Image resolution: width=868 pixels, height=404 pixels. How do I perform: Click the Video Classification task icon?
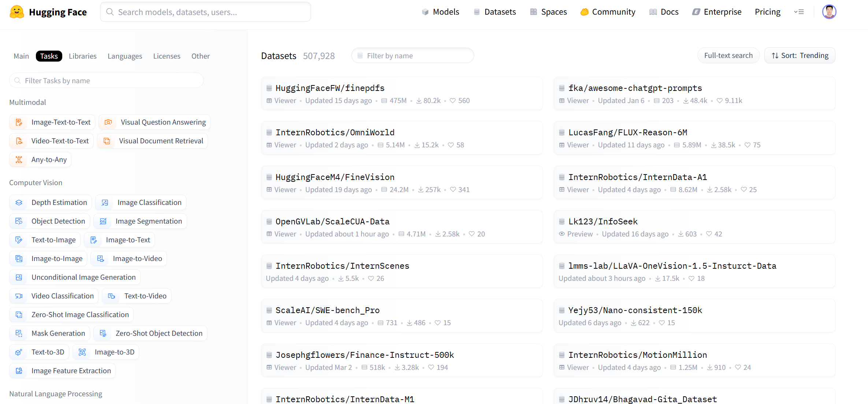[19, 296]
